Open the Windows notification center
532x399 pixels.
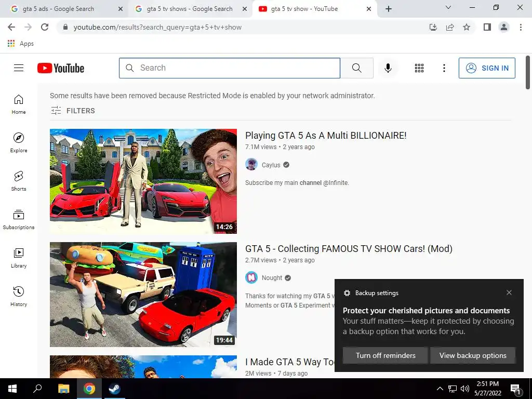516,389
